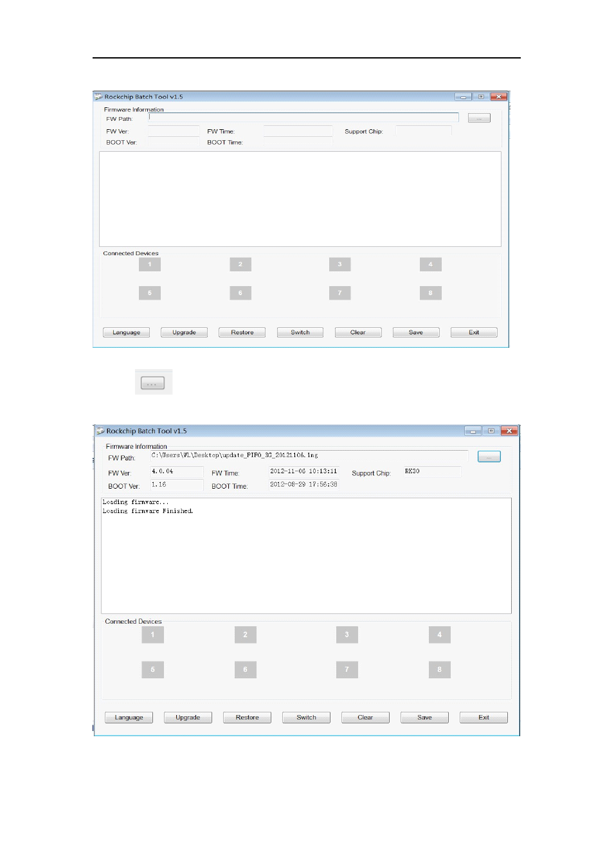Choose Exit in the loaded-firmware window
Viewport: 614px width, 868px height.
click(x=484, y=718)
